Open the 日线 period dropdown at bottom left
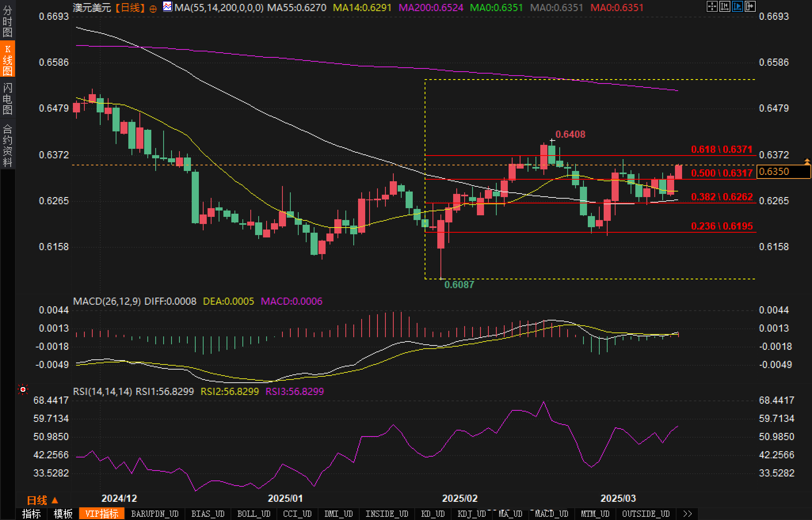Image resolution: width=812 pixels, height=520 pixels. click(x=43, y=500)
